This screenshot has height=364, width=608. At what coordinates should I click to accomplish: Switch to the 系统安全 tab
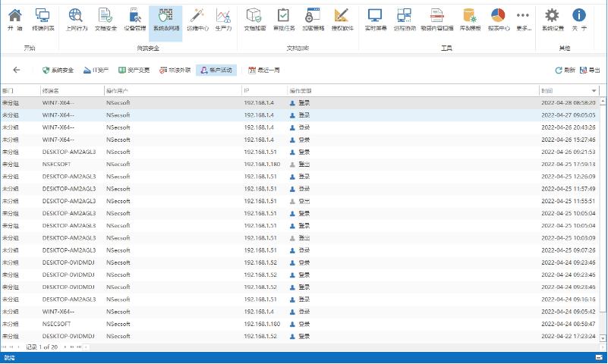tap(58, 70)
